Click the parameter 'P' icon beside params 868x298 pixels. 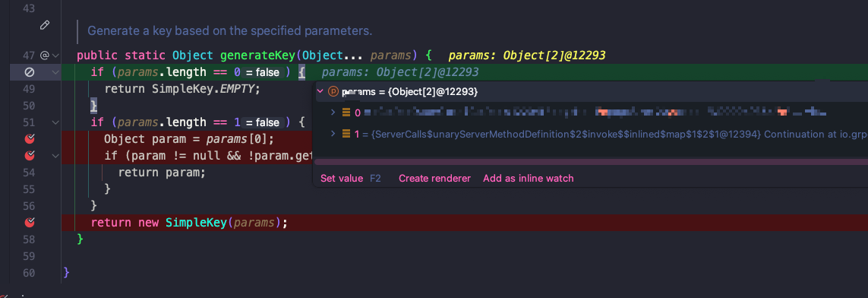pyautogui.click(x=333, y=90)
